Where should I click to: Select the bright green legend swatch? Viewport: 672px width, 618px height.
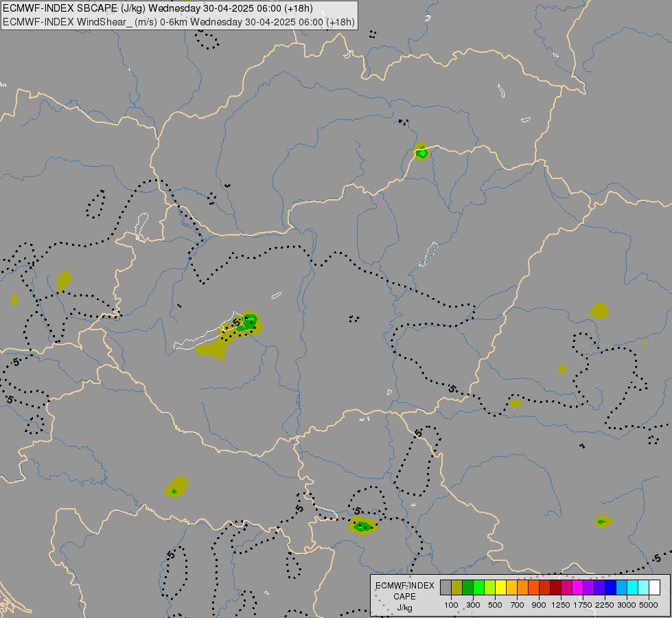(478, 588)
